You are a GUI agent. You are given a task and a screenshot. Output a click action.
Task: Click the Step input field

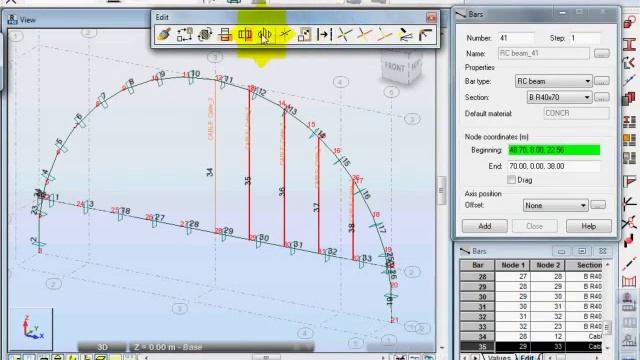[x=585, y=38]
